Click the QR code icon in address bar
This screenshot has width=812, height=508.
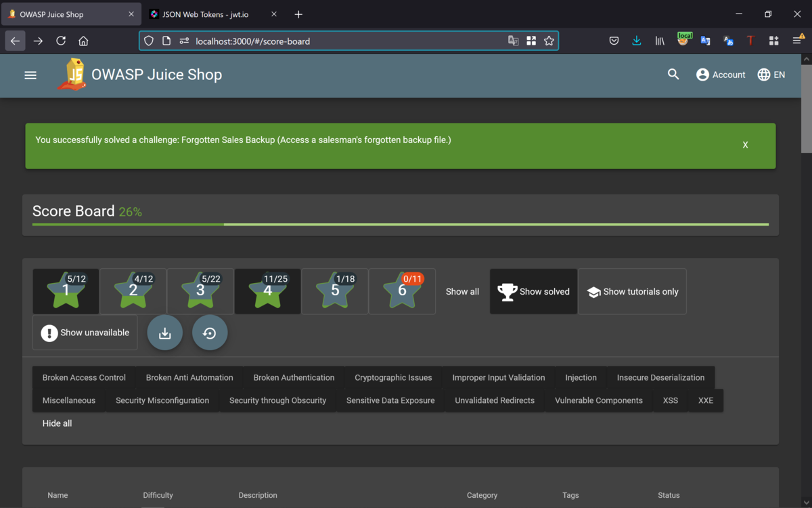click(x=531, y=41)
